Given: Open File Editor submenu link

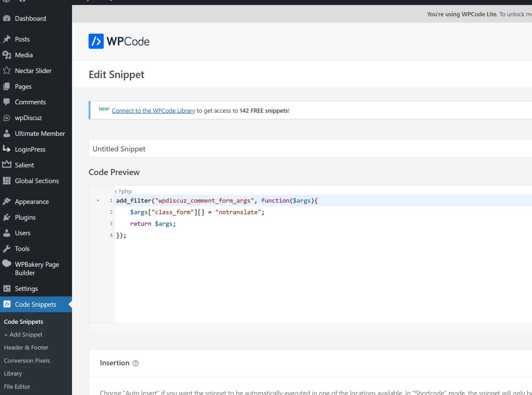Looking at the screenshot, I should tap(17, 387).
